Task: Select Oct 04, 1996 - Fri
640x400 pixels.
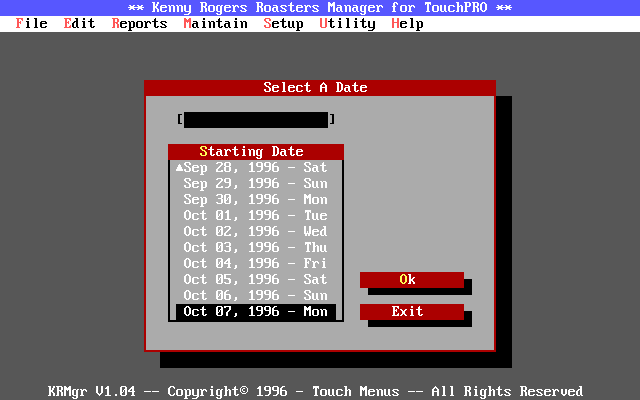Action: 256,263
